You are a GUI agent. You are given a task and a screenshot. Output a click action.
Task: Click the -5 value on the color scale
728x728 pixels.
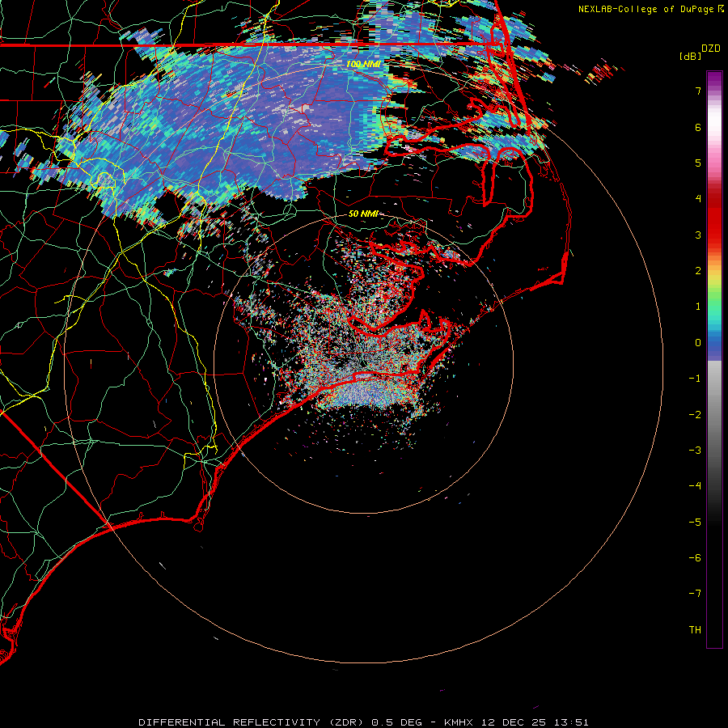(x=695, y=523)
